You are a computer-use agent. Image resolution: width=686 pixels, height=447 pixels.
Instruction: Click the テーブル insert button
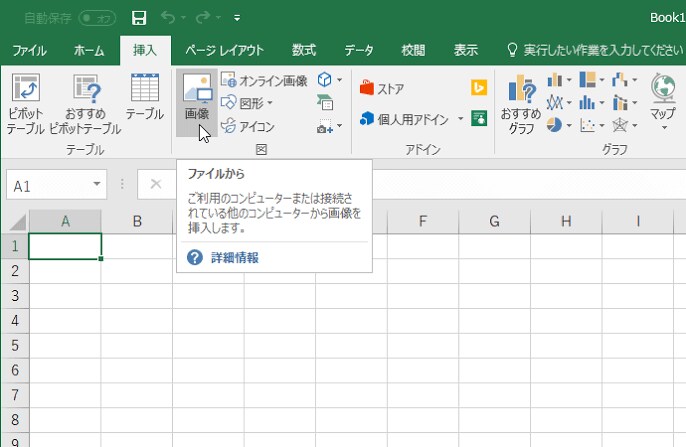145,97
